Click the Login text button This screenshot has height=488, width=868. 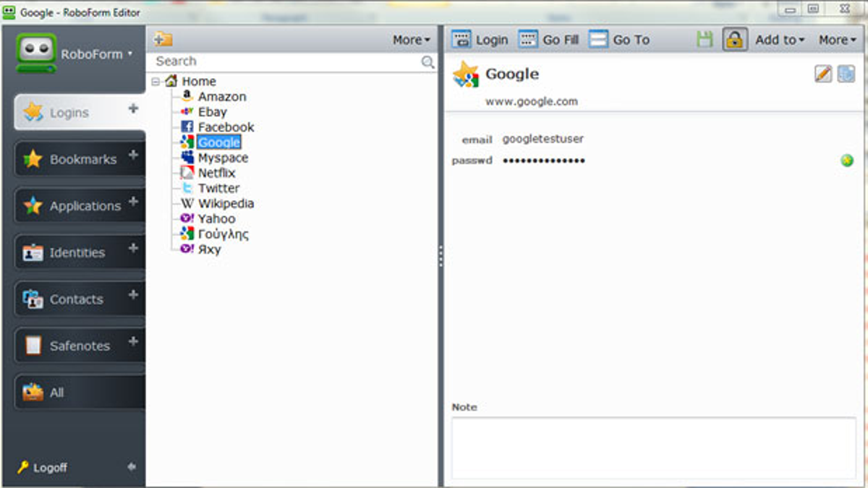coord(492,40)
